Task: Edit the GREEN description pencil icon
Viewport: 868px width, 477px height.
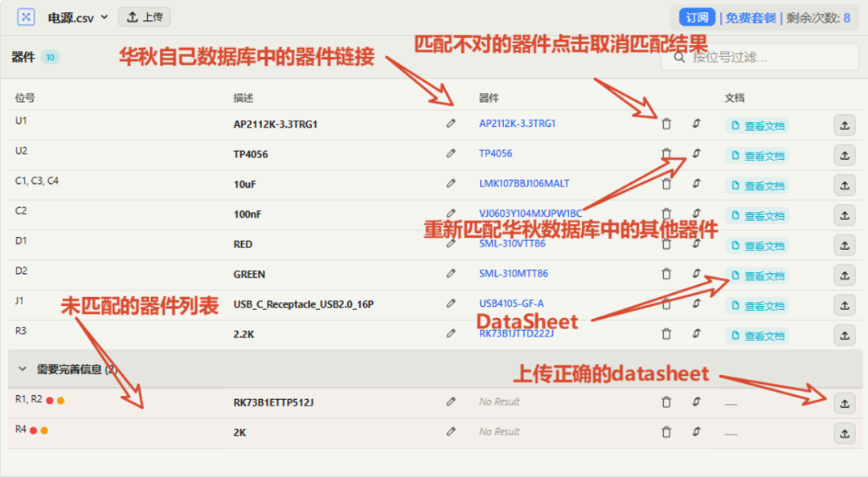Action: point(451,273)
